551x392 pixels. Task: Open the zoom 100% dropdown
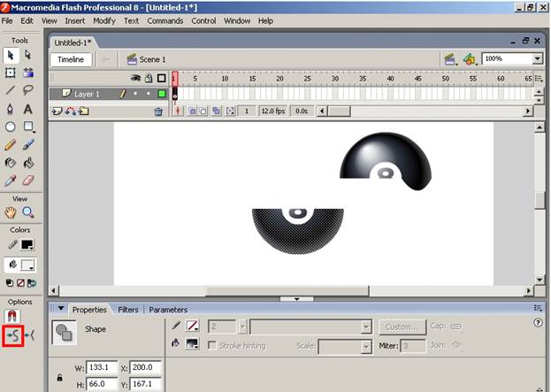[538, 59]
